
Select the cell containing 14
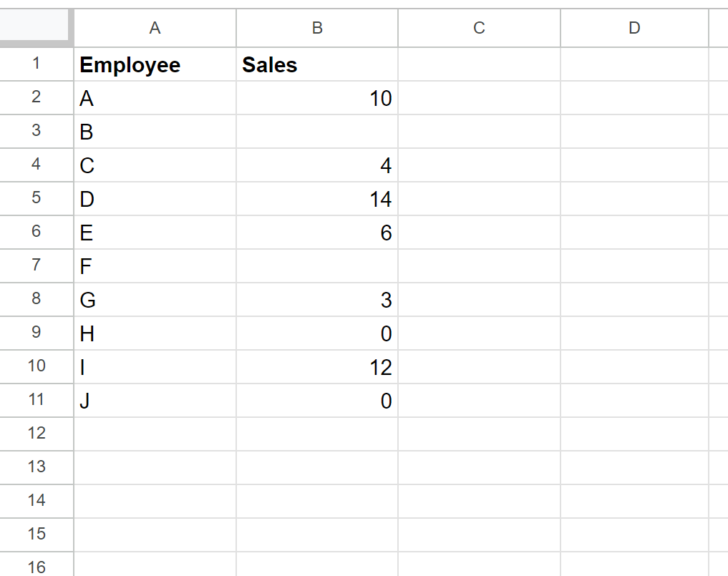pos(317,199)
